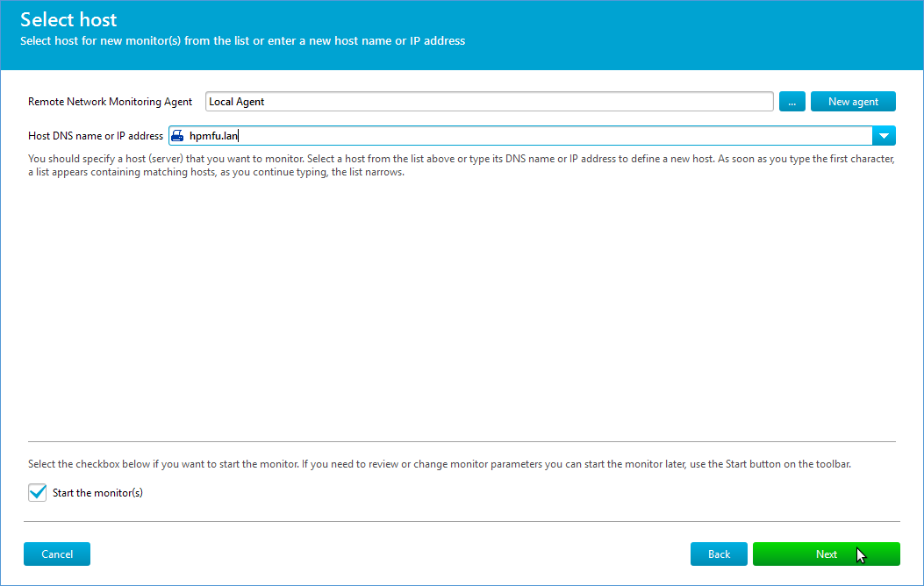Click the 'Host DNS name or IP address' label
The image size is (924, 586).
[x=96, y=136]
